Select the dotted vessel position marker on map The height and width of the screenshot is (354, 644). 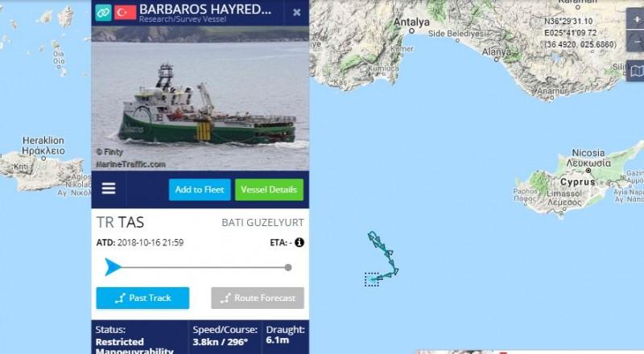pyautogui.click(x=372, y=279)
